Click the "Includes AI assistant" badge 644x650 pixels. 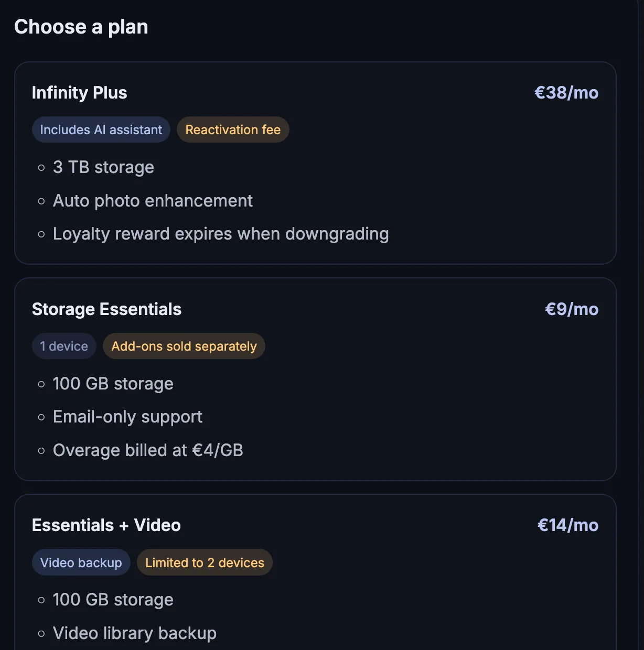click(101, 129)
